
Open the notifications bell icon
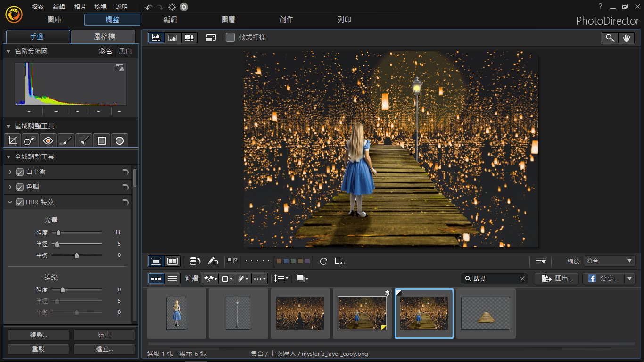[x=183, y=7]
